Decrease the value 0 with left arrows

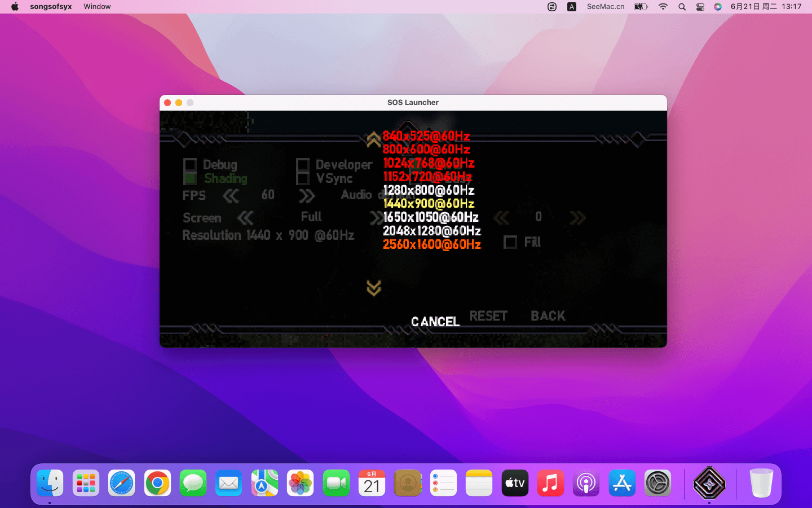[x=501, y=218]
